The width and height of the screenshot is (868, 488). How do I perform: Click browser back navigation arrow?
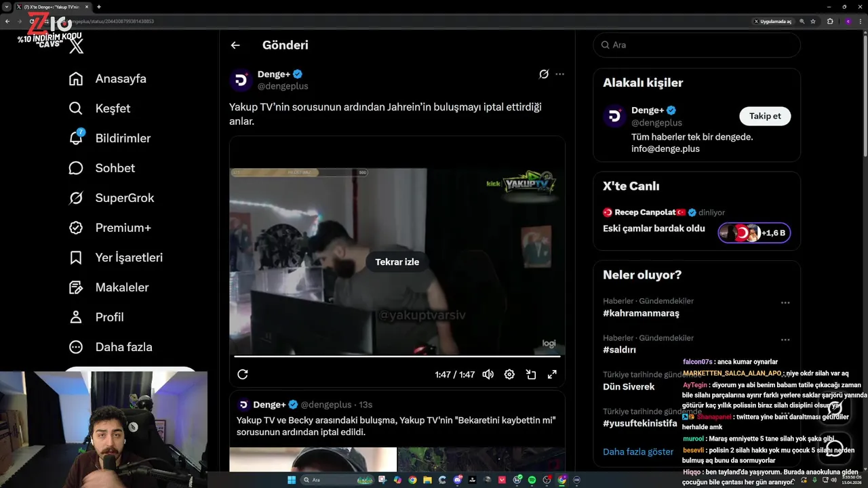coord(7,21)
